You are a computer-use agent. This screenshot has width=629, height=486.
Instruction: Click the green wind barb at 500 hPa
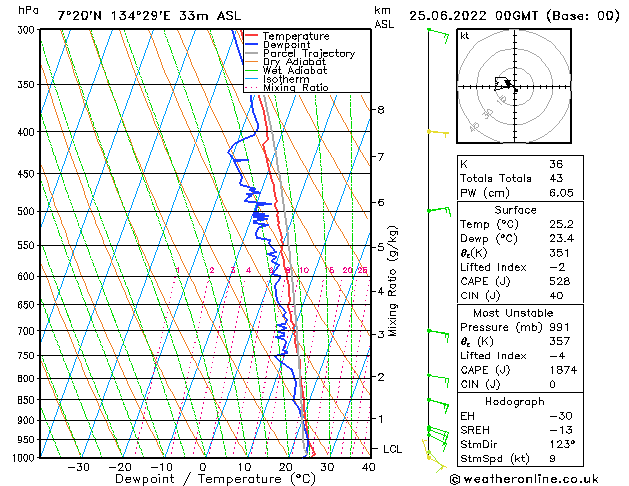coord(439,211)
